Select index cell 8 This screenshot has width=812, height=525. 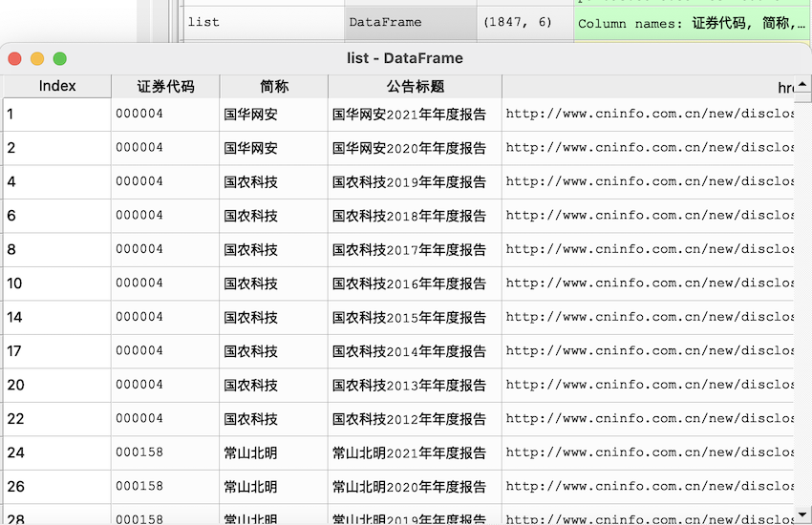click(x=57, y=250)
